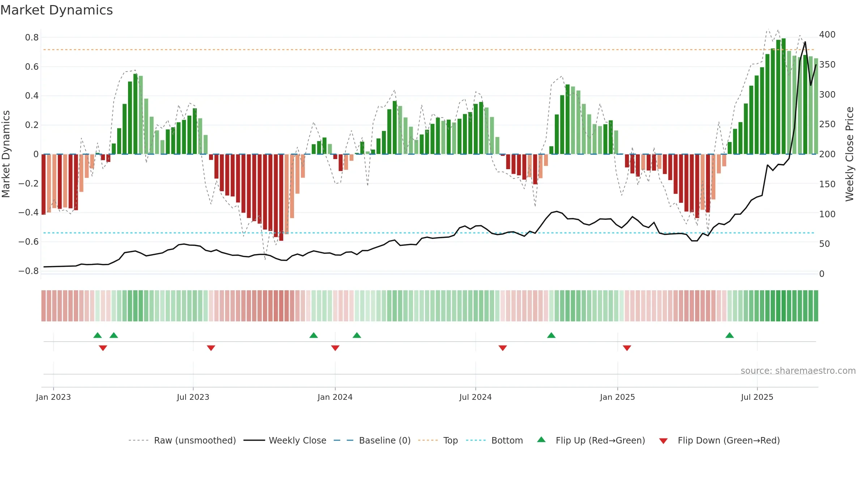
Task: Toggle the Raw (unsmoothed) legend entry
Action: click(x=182, y=440)
